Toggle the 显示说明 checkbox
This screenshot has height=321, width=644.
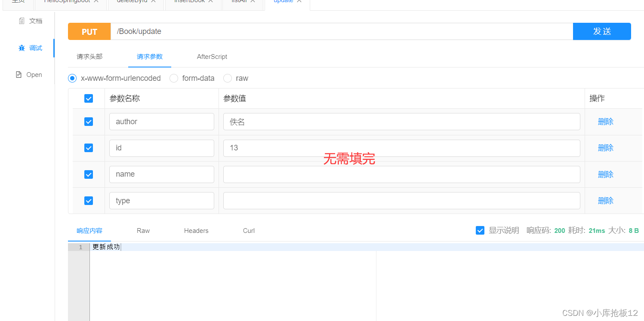pyautogui.click(x=480, y=230)
